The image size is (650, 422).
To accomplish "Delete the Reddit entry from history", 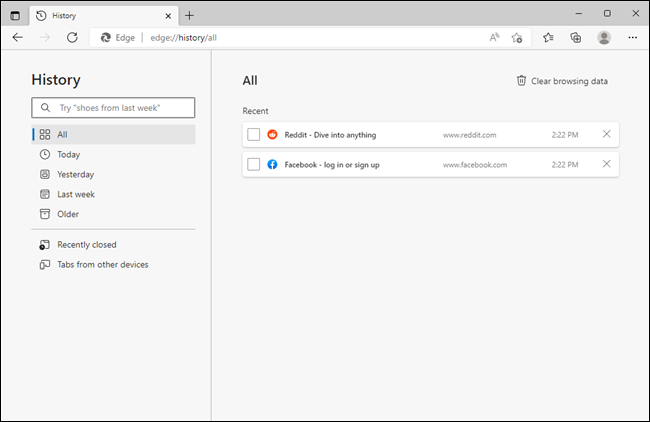I will pyautogui.click(x=606, y=134).
